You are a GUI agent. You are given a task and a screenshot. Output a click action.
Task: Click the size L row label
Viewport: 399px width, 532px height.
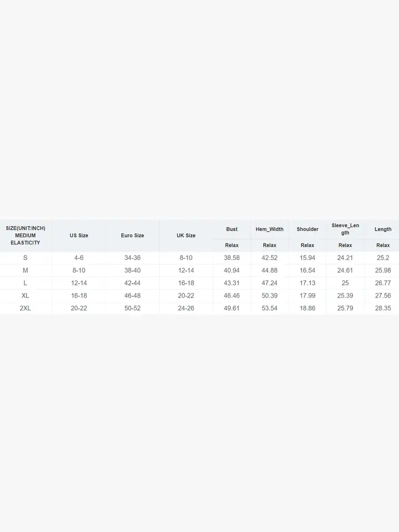25,283
